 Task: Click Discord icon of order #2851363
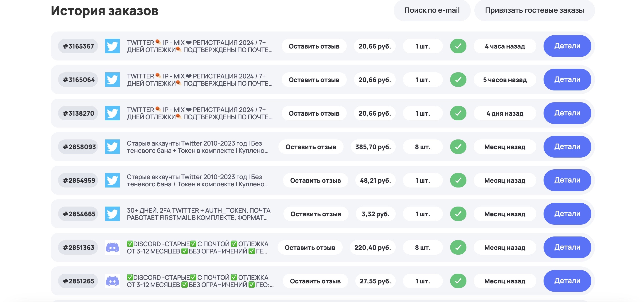coord(112,248)
